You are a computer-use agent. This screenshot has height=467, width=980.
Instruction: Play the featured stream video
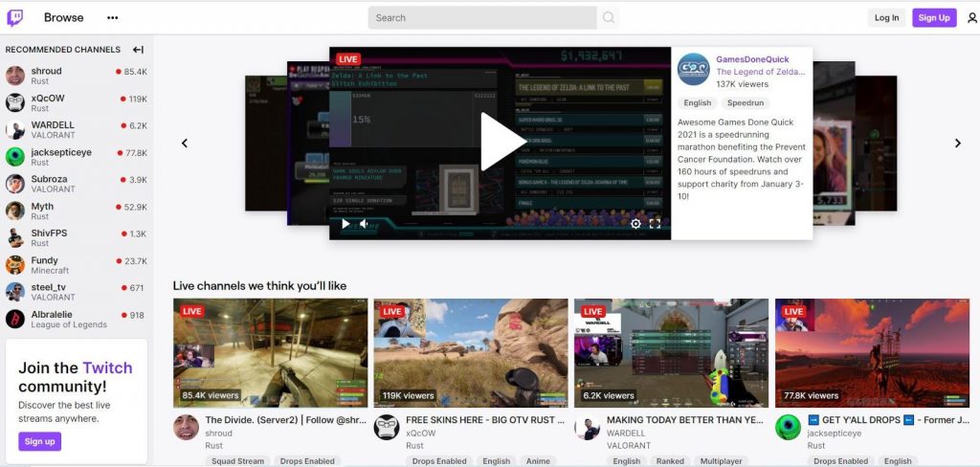pyautogui.click(x=502, y=142)
